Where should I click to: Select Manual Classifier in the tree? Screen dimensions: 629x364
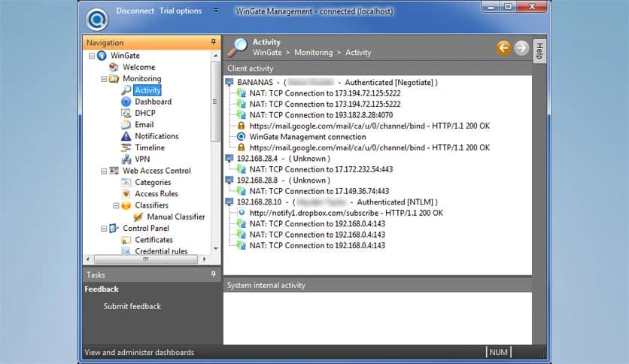[176, 217]
